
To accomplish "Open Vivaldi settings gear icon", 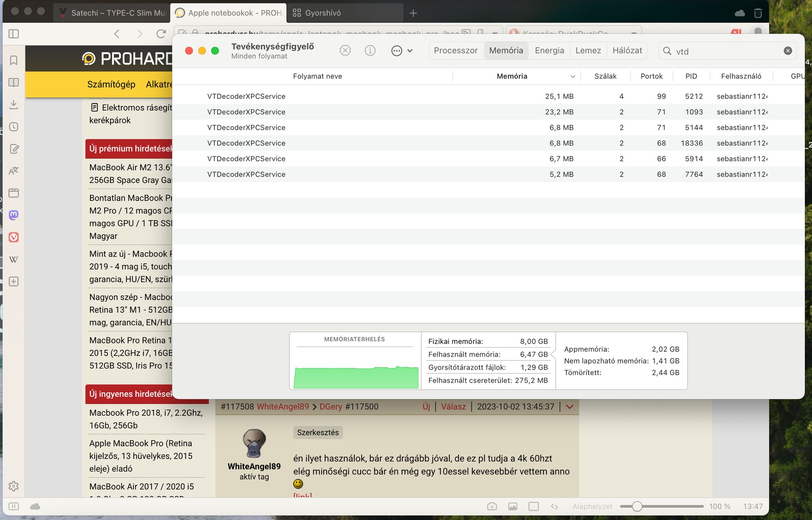I will coord(13,486).
